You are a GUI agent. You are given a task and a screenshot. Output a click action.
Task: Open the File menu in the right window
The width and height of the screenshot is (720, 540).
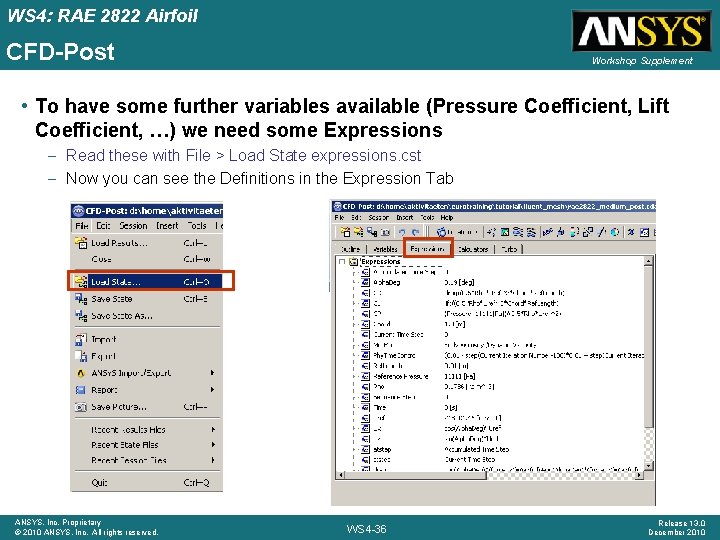pyautogui.click(x=339, y=218)
